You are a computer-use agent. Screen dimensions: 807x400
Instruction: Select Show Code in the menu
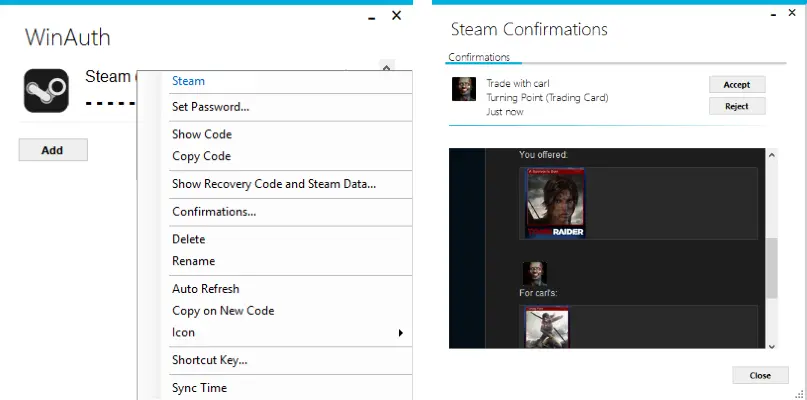pos(202,134)
